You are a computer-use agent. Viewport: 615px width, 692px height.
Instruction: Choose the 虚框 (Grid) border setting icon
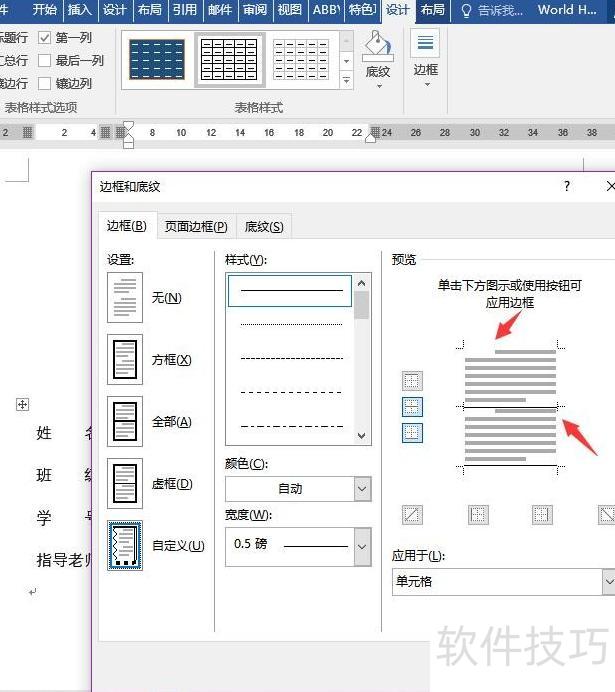point(125,484)
